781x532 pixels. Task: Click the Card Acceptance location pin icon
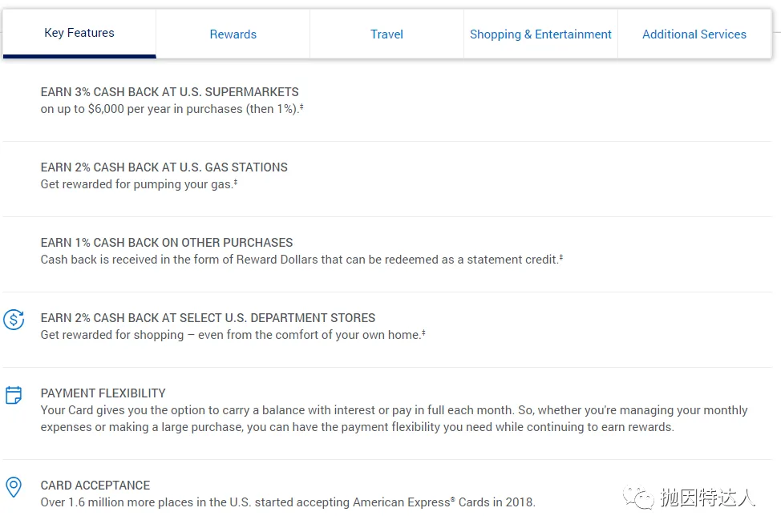click(x=14, y=486)
